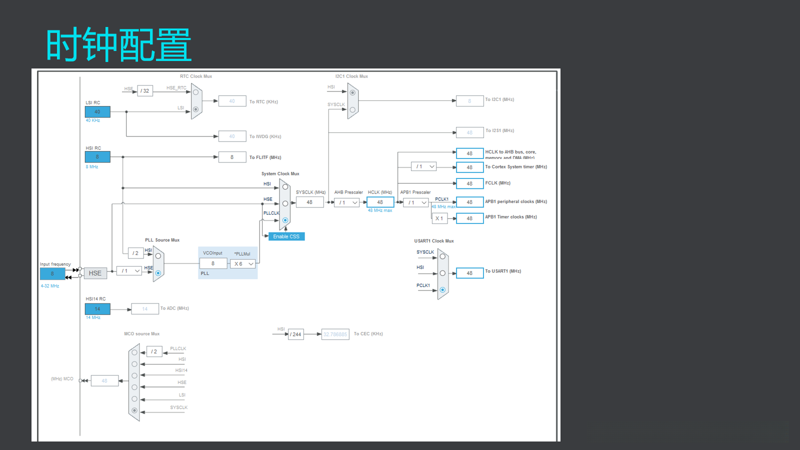Select HSI in USART1 Clock Mux
800x450 pixels.
[442, 273]
